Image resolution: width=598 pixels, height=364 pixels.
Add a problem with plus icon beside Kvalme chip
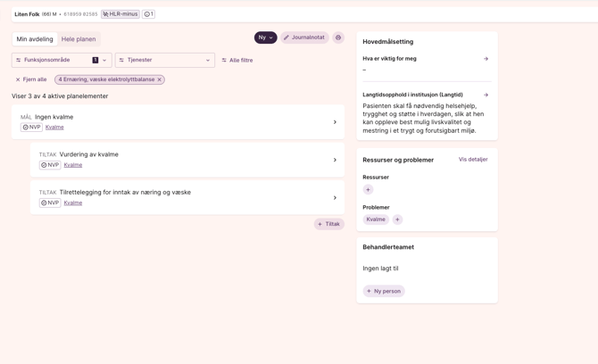[x=398, y=219]
